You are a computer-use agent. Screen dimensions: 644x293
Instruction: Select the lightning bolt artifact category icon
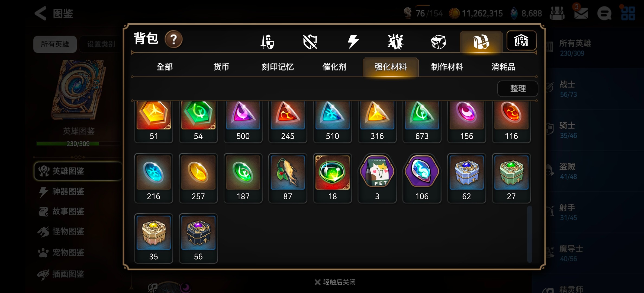tap(353, 42)
